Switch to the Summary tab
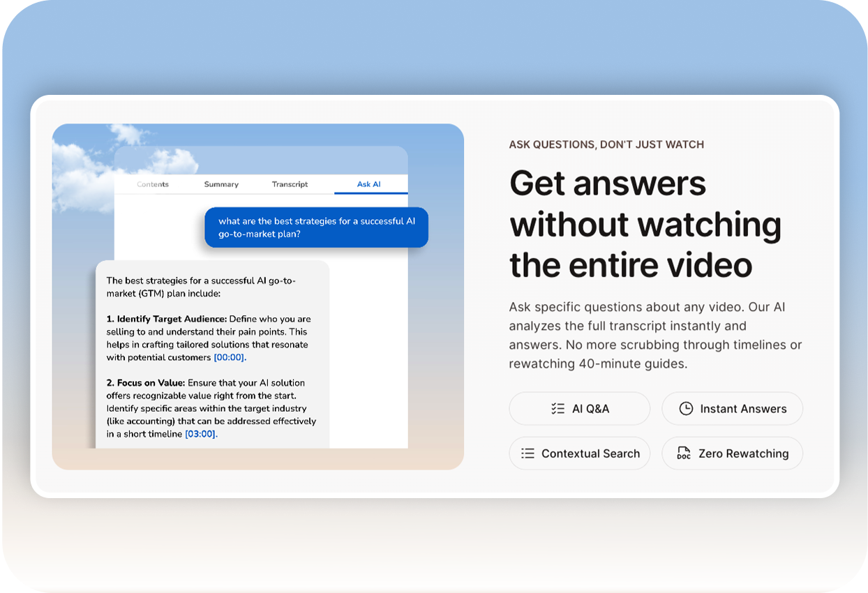The image size is (868, 593). pos(221,184)
